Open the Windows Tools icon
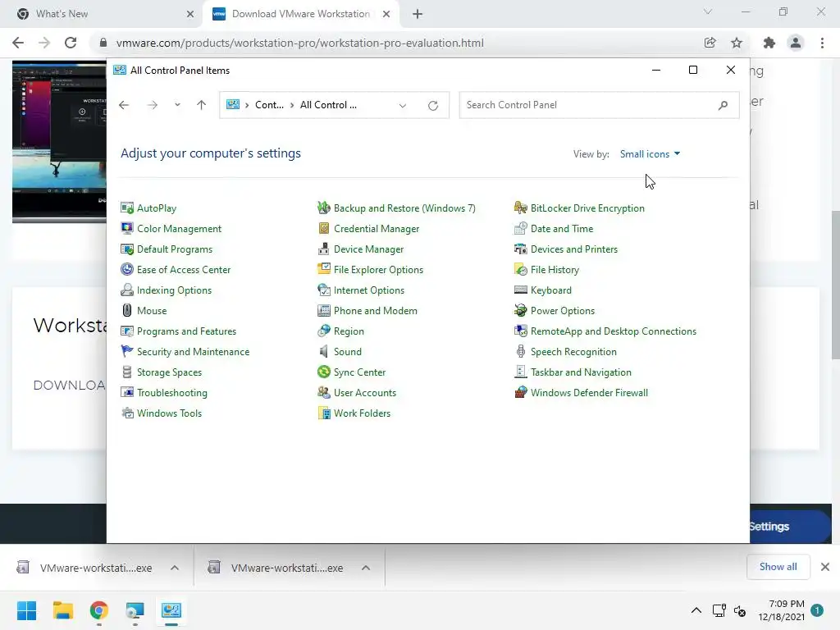This screenshot has width=840, height=630. click(x=127, y=413)
